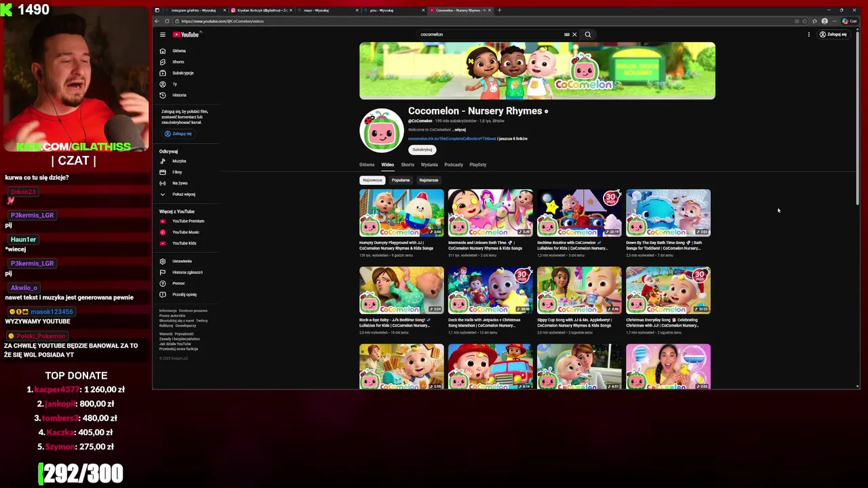The width and height of the screenshot is (868, 488).
Task: Select the Najnowsze filter chip
Action: coord(372,180)
